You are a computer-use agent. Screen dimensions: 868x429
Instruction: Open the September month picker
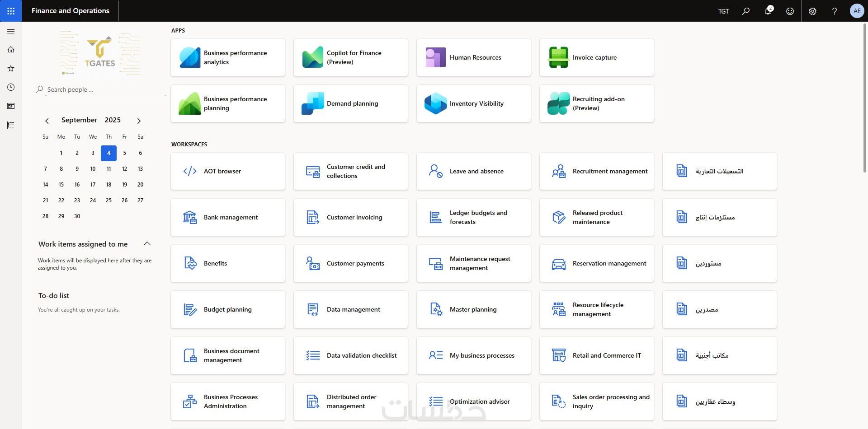click(79, 120)
